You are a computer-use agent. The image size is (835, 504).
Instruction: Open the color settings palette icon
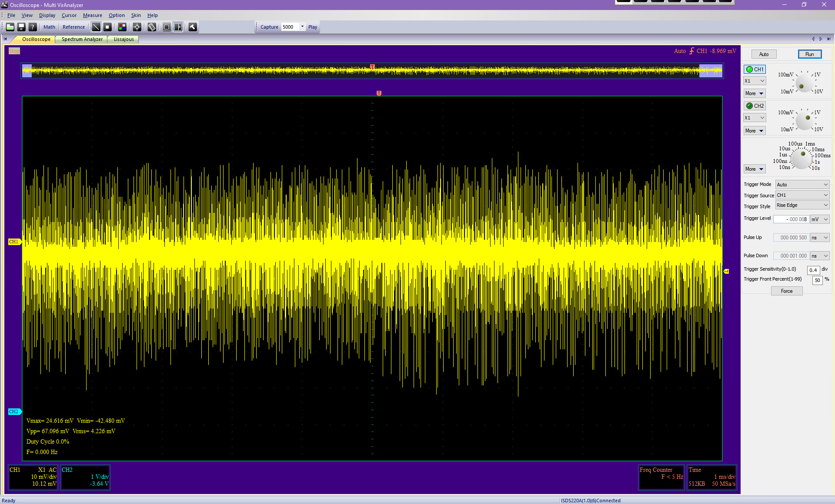click(x=122, y=27)
